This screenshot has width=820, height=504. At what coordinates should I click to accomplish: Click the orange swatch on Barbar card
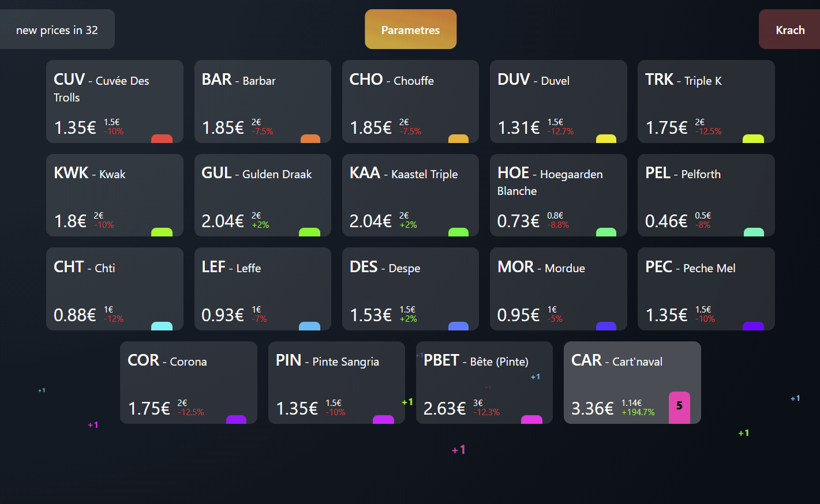(310, 138)
